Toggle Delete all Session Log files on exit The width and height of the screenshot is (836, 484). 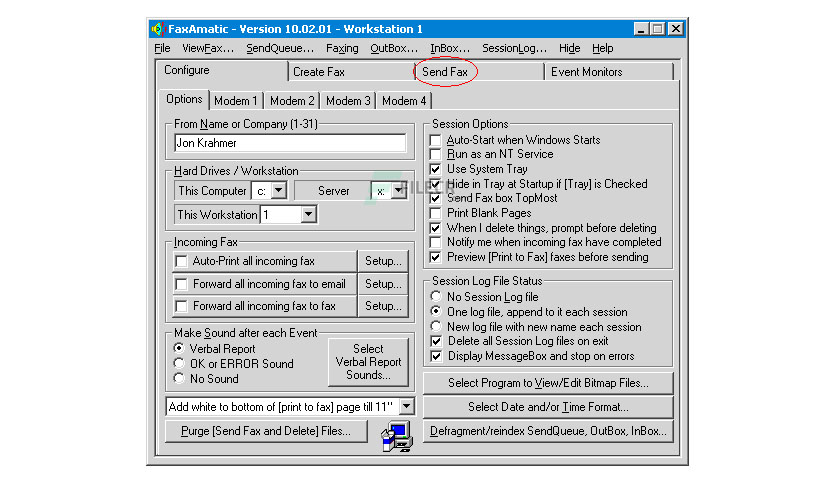tap(436, 341)
